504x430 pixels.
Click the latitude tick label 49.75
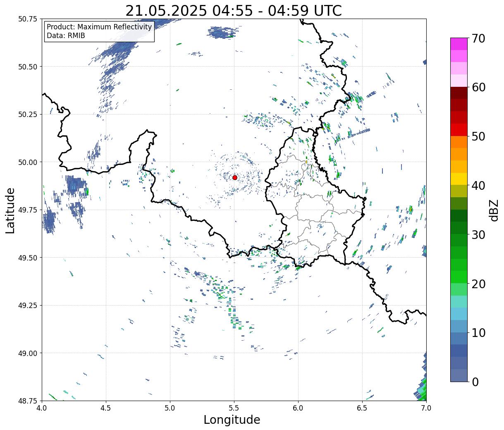pyautogui.click(x=27, y=210)
